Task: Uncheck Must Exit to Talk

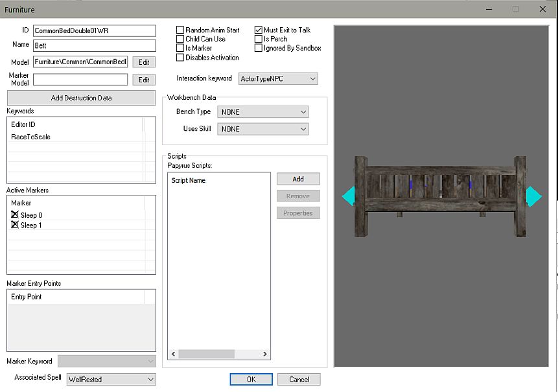Action: (x=259, y=30)
